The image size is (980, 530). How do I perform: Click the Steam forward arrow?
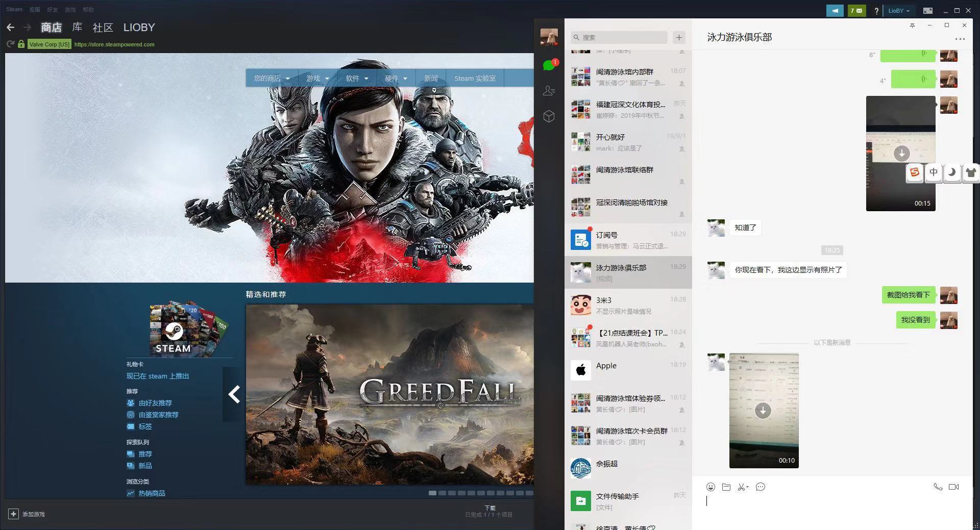pos(27,28)
